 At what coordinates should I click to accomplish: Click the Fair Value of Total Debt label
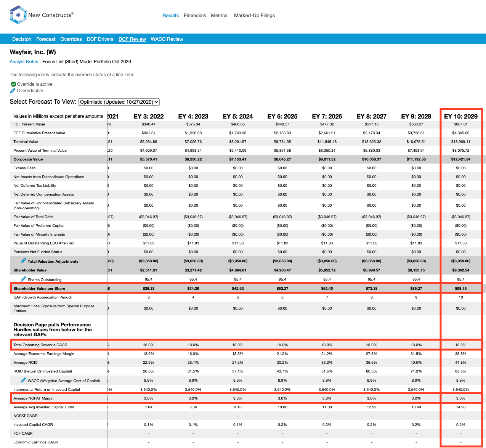pyautogui.click(x=33, y=217)
